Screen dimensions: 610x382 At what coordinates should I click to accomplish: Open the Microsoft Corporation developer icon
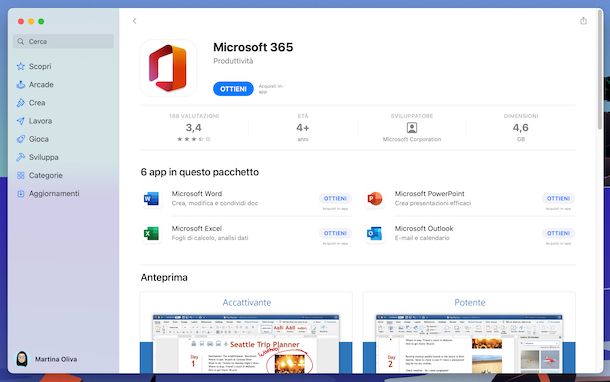412,128
